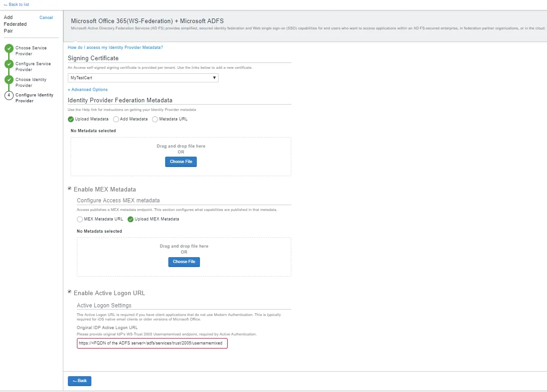Cancel adding the federated pair
The image size is (547, 392).
point(46,18)
